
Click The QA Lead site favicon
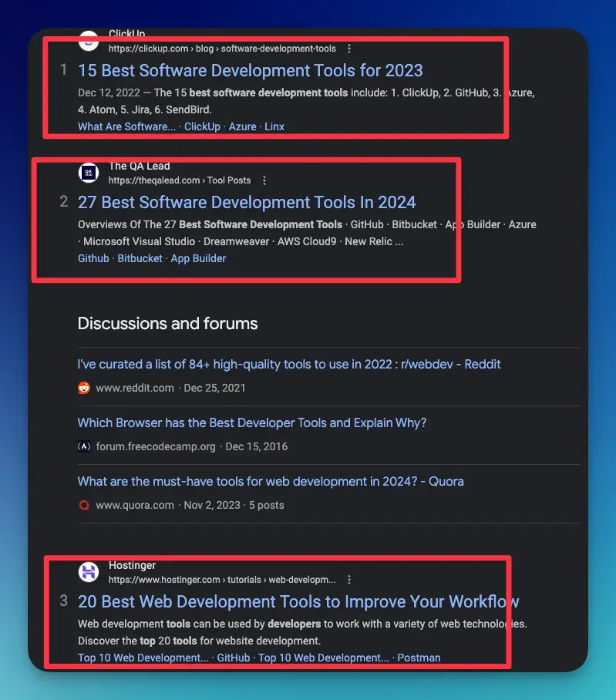pyautogui.click(x=89, y=173)
